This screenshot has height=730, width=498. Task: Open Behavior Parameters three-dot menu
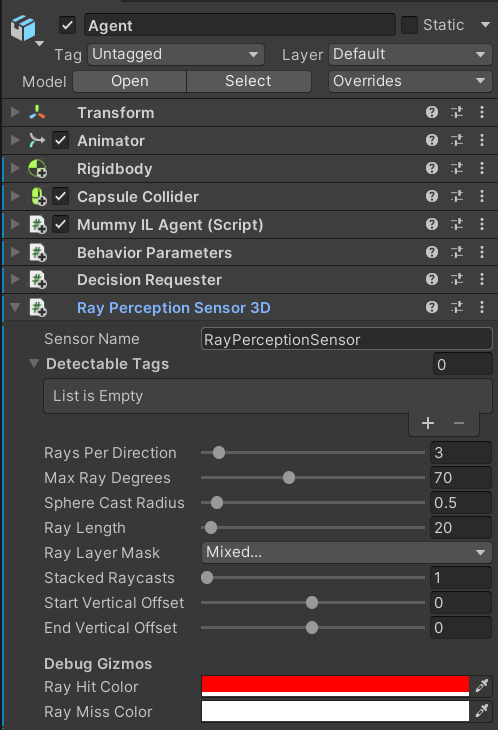[x=482, y=252]
